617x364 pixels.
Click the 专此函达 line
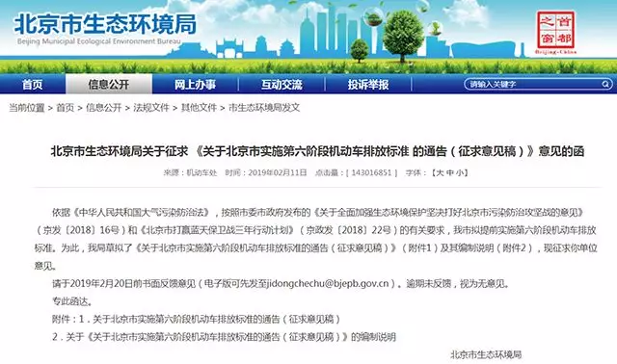pyautogui.click(x=72, y=301)
